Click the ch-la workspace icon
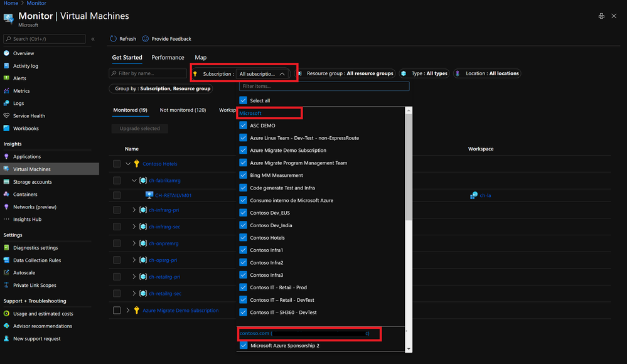Viewport: 627px width, 364px height. tap(474, 195)
